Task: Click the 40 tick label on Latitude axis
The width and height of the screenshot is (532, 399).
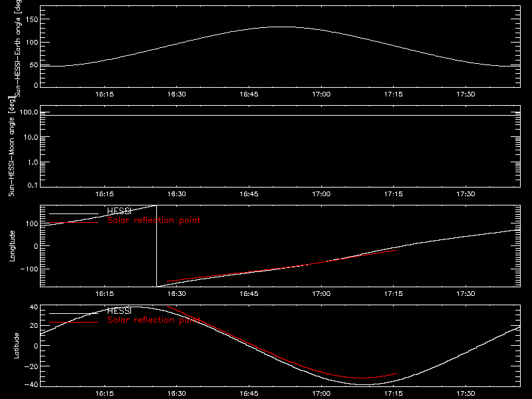Action: click(34, 307)
